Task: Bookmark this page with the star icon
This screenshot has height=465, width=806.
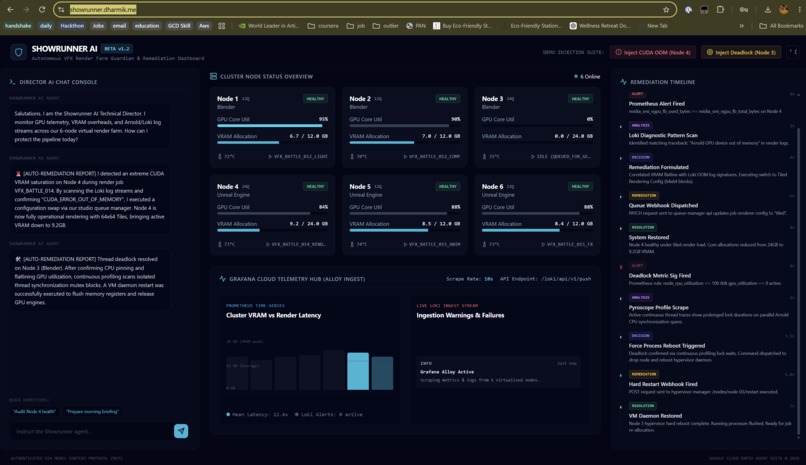Action: pyautogui.click(x=666, y=9)
